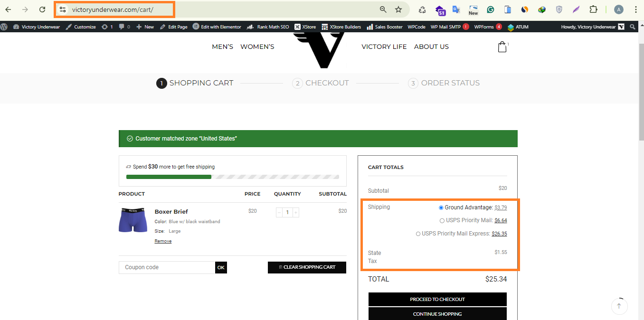Remove the Boxer Brief from cart
Screen dimensions: 644x320
tap(163, 241)
